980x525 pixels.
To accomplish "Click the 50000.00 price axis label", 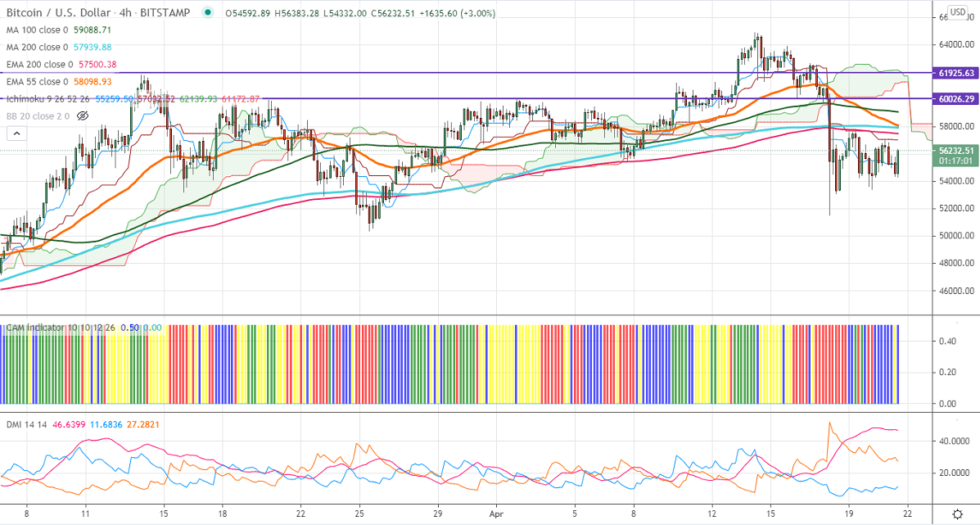I will (x=956, y=236).
